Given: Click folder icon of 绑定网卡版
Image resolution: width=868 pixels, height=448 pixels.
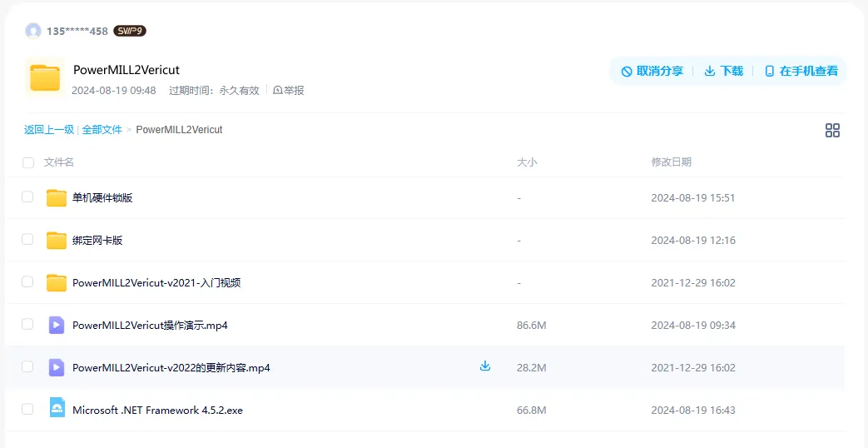Looking at the screenshot, I should pos(57,241).
